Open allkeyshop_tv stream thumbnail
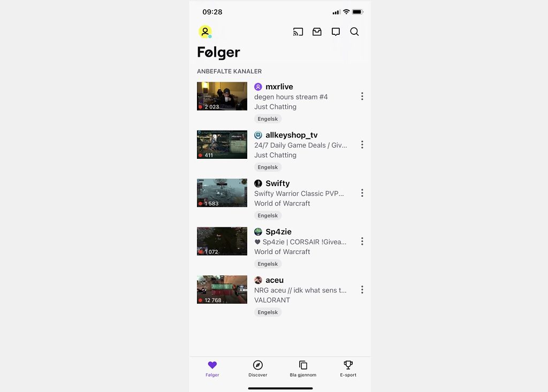Screen dimensions: 548x392 coord(222,144)
